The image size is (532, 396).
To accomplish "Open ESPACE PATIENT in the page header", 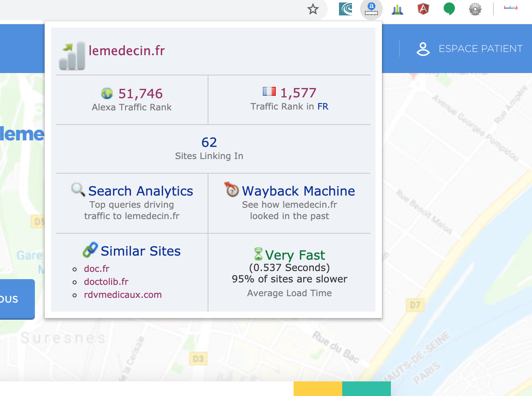I will (481, 49).
